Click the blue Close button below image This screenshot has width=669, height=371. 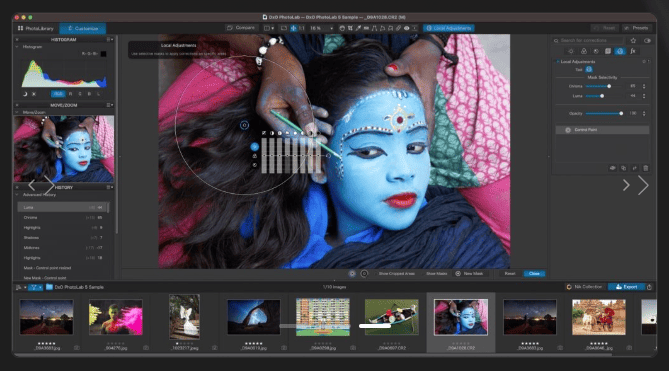coord(534,274)
